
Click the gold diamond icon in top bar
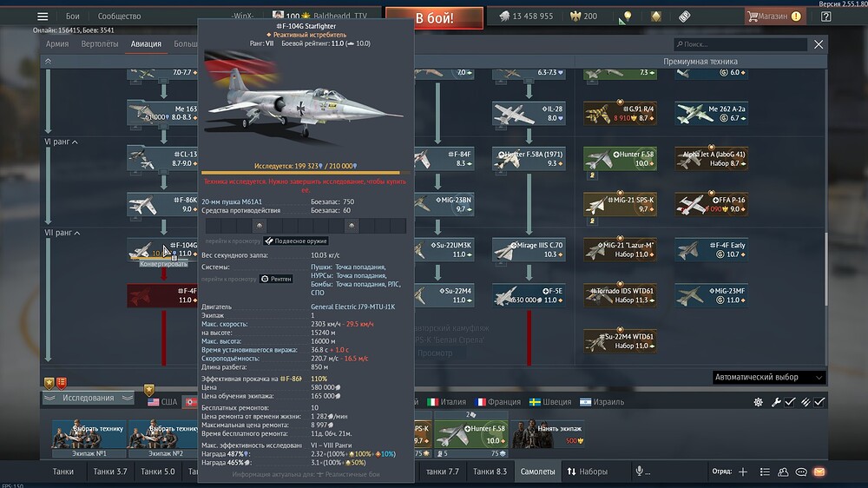[656, 16]
